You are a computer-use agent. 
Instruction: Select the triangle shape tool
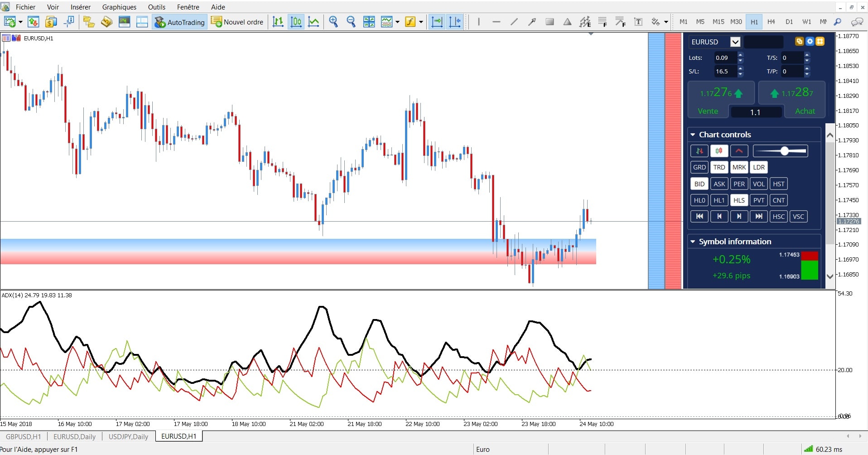(567, 22)
